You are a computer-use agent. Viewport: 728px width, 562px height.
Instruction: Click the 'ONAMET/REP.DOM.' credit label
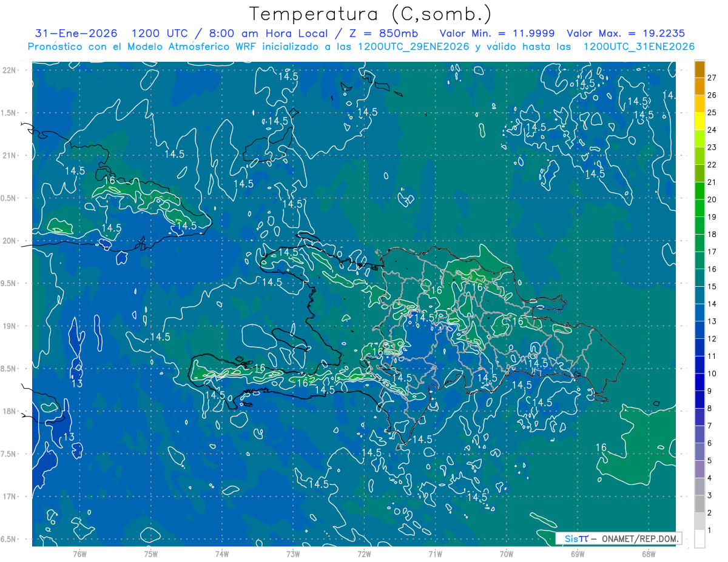639,538
